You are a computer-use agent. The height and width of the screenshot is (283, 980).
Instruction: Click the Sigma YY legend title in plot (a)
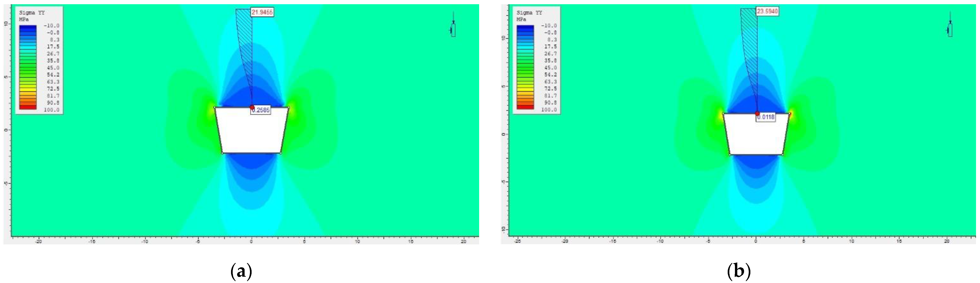click(32, 13)
